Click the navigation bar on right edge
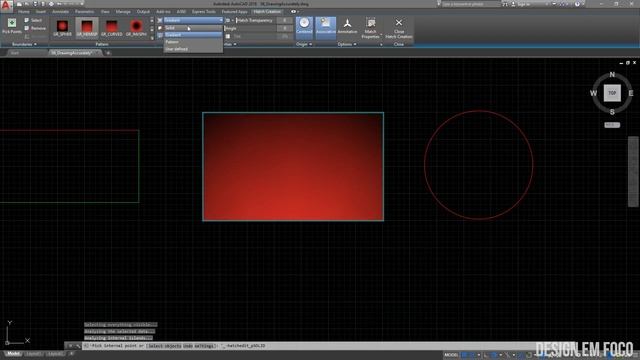 633,172
